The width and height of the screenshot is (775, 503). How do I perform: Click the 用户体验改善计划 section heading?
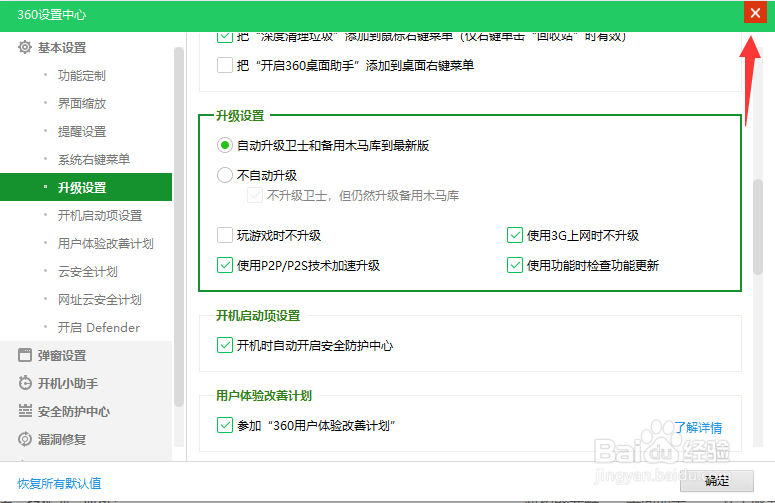point(264,396)
